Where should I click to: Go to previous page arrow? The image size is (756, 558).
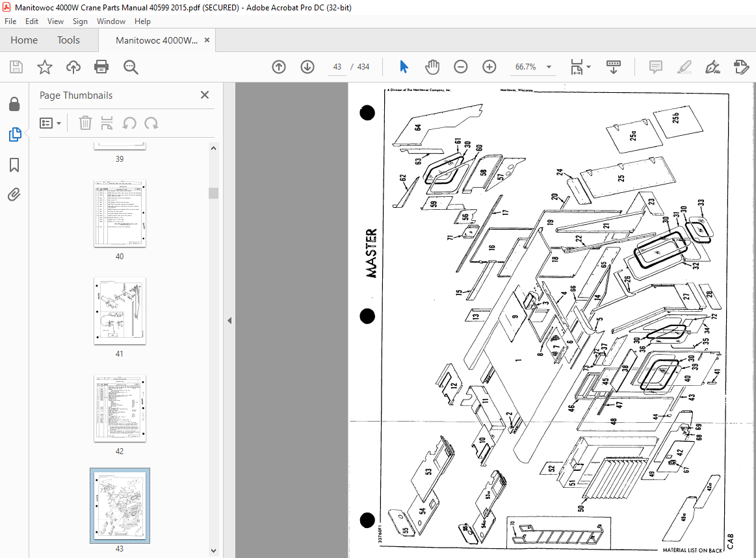click(x=279, y=67)
